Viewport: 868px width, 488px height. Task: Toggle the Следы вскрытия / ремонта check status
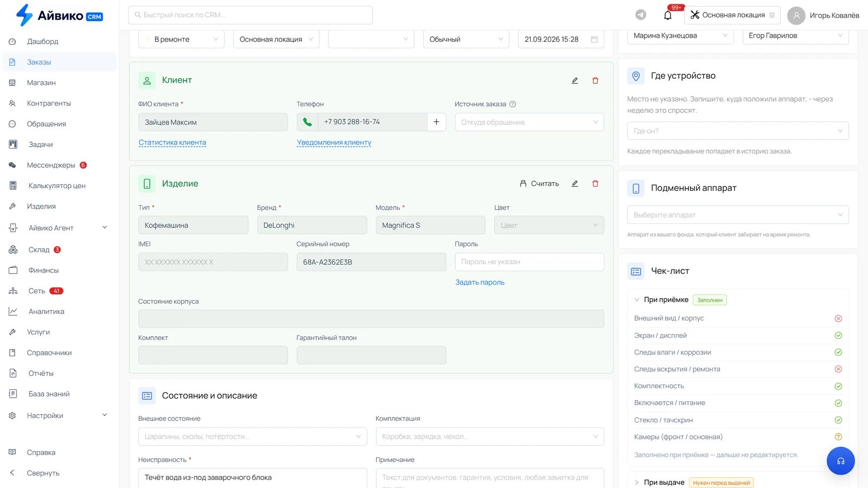point(838,369)
